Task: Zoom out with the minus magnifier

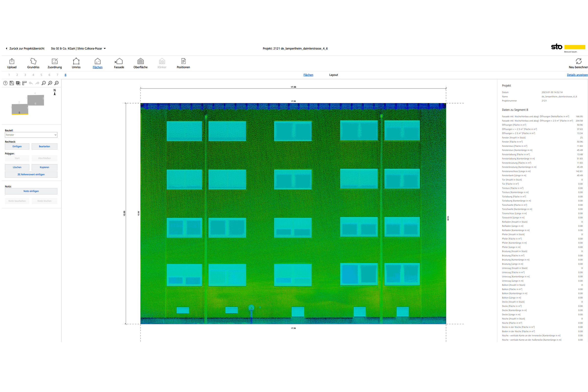Action: click(x=44, y=83)
